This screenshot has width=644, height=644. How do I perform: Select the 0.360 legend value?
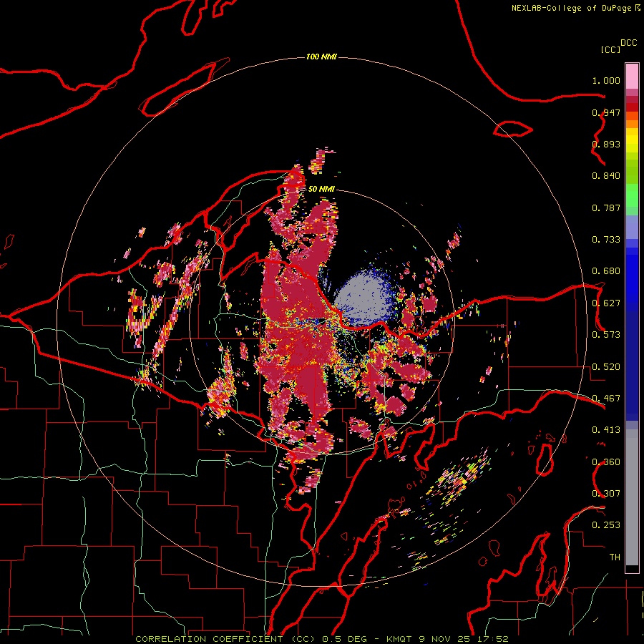point(606,462)
